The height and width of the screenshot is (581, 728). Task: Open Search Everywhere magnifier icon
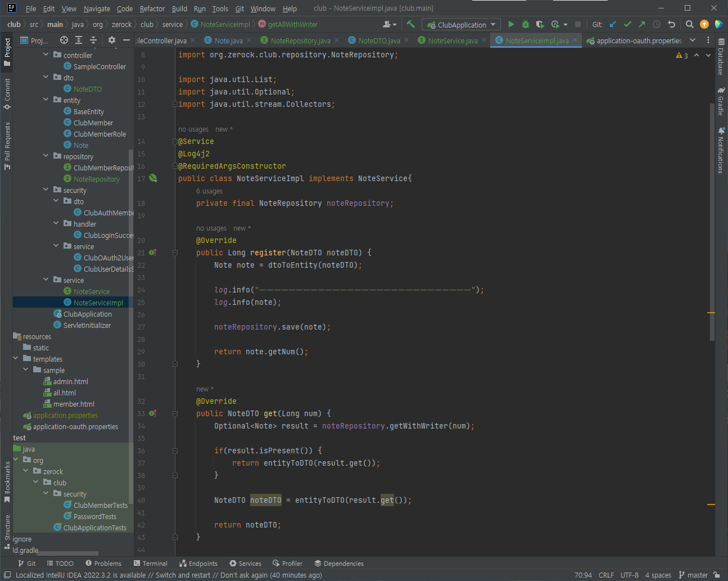tap(690, 24)
